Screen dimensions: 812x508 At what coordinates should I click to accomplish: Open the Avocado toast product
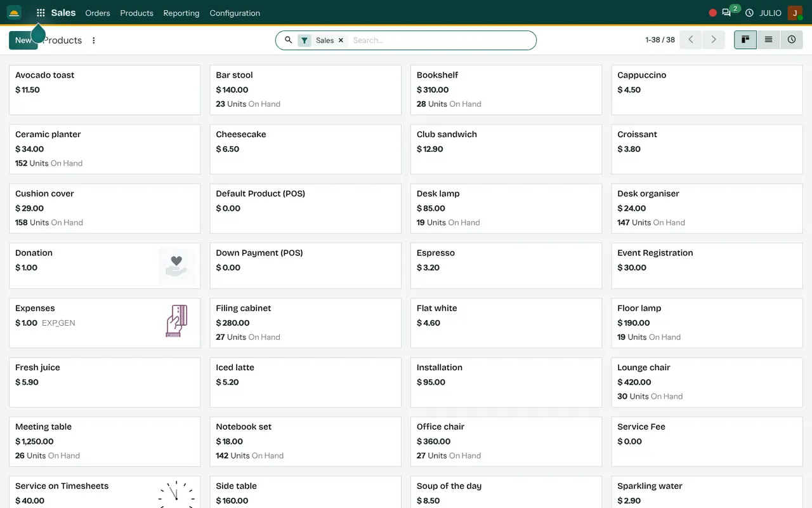click(x=105, y=90)
